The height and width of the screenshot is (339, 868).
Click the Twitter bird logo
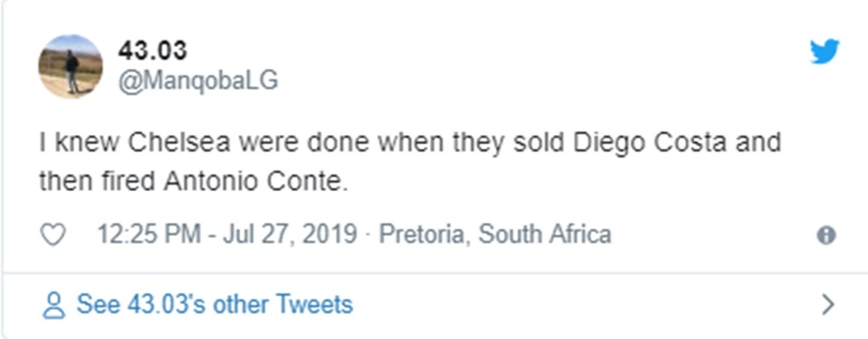click(x=825, y=52)
